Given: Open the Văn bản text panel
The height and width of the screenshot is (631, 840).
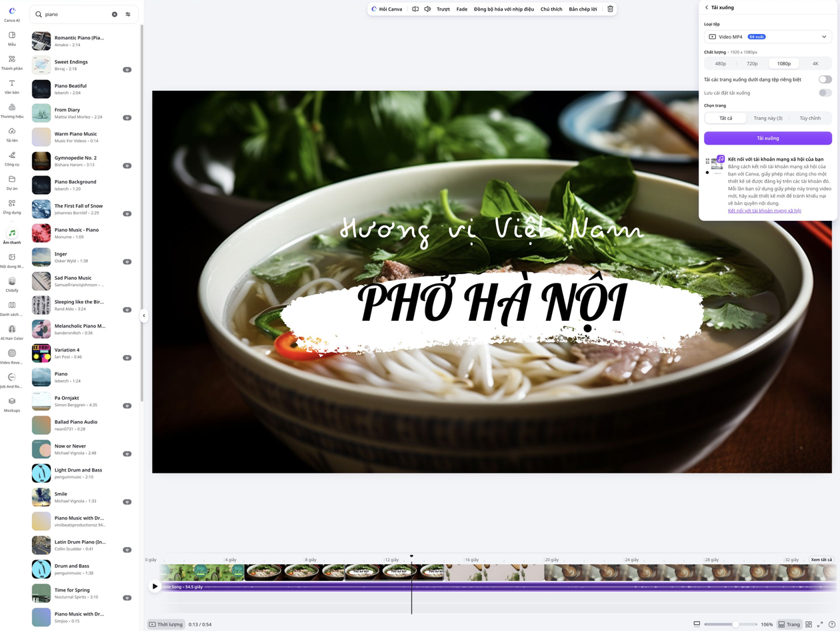Looking at the screenshot, I should (12, 86).
